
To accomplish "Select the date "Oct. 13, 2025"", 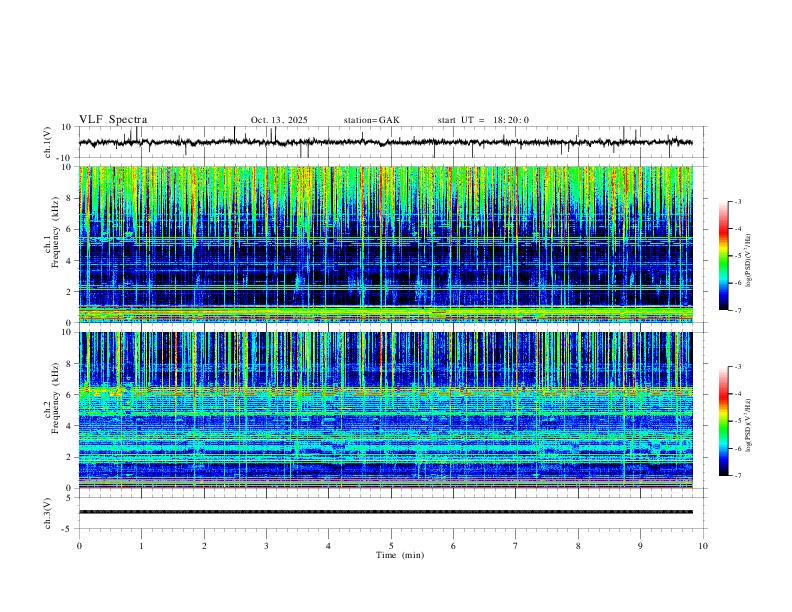I will tap(279, 120).
